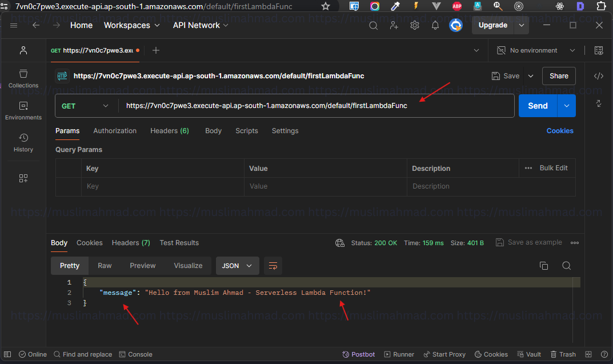613x364 pixels.
Task: Change the JSON response format dropdown
Action: point(237,265)
